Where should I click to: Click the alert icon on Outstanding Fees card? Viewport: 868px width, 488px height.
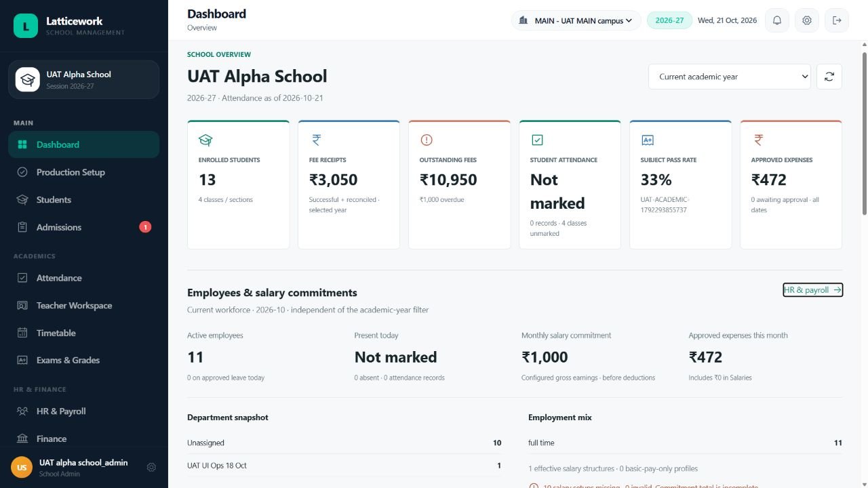[427, 140]
